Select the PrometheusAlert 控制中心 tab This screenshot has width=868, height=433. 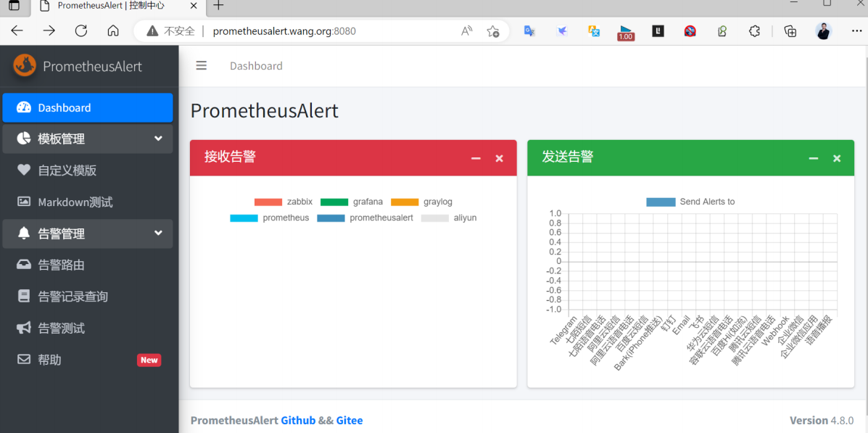(x=118, y=6)
